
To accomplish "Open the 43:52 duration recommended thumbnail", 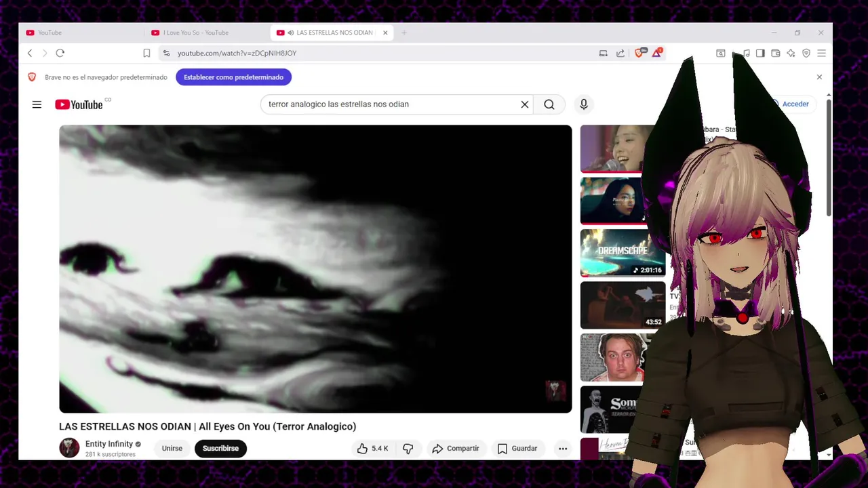I will point(623,305).
